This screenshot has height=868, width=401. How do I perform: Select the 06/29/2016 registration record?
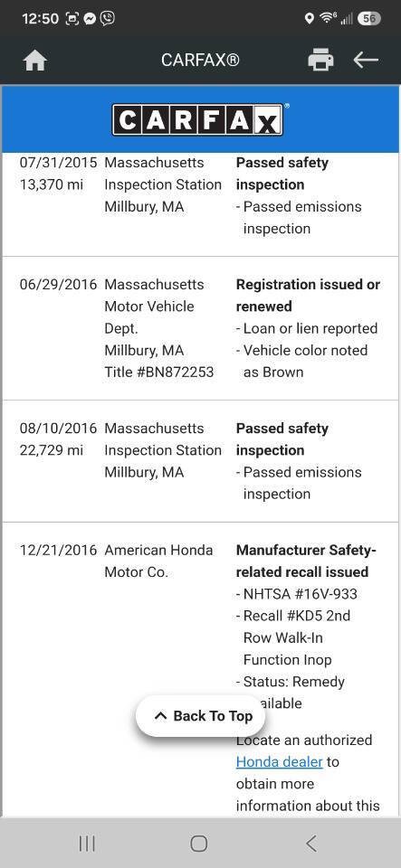coord(201,328)
